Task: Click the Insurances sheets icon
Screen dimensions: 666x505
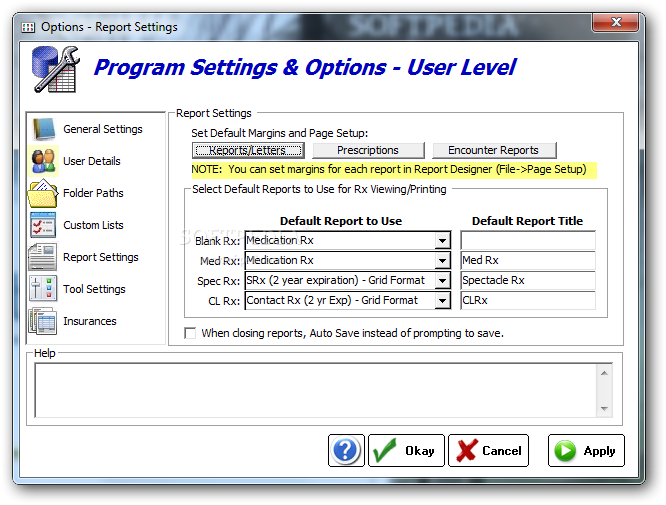Action: pyautogui.click(x=42, y=321)
